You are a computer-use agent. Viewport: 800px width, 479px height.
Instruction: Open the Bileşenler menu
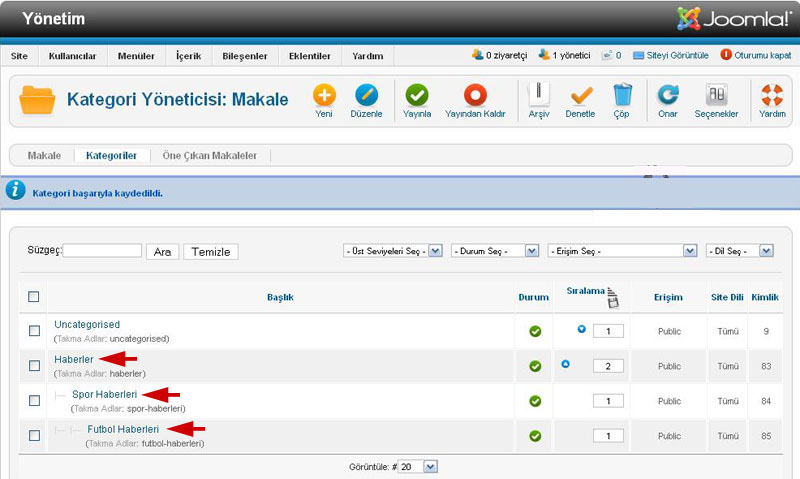pyautogui.click(x=245, y=56)
